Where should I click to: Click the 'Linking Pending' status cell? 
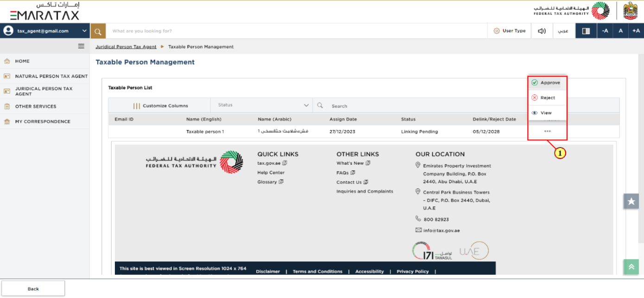point(419,131)
